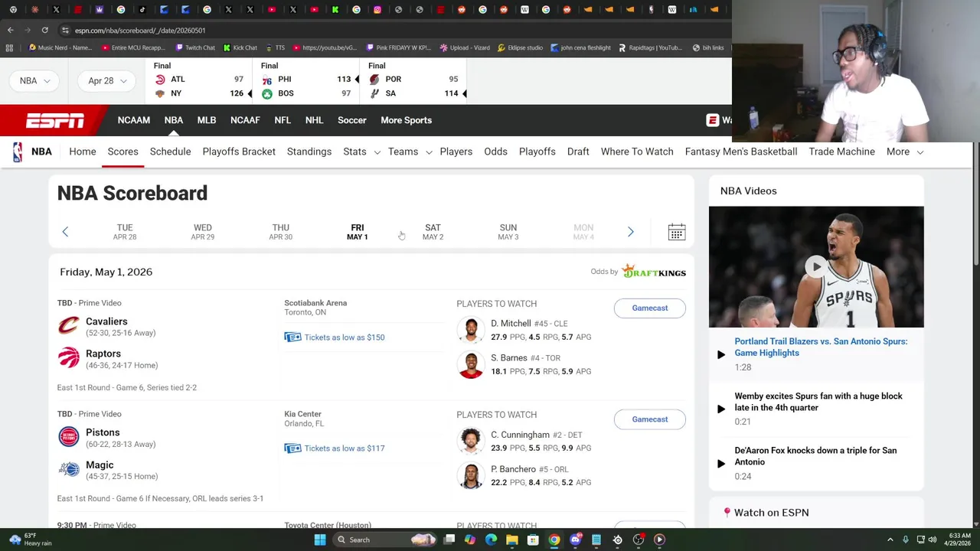Click S. Barnes's player headshot
980x551 pixels.
pos(471,364)
